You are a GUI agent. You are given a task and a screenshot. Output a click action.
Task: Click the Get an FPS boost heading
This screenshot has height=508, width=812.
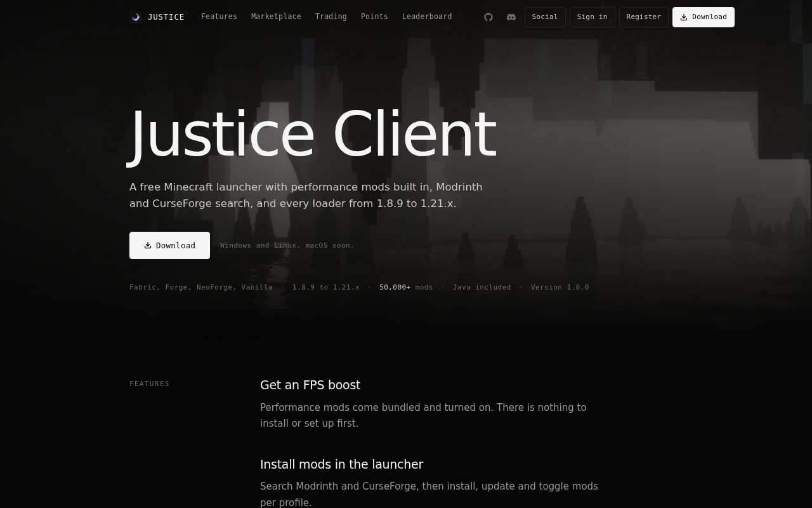pyautogui.click(x=310, y=385)
